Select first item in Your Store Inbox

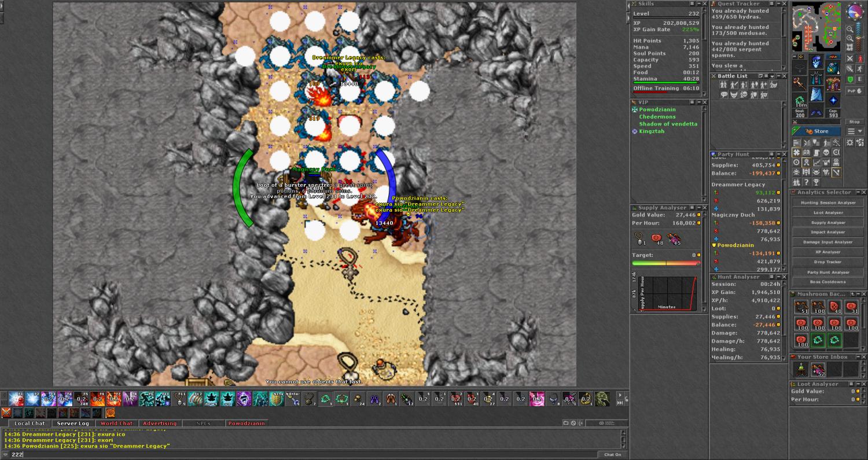(x=801, y=369)
